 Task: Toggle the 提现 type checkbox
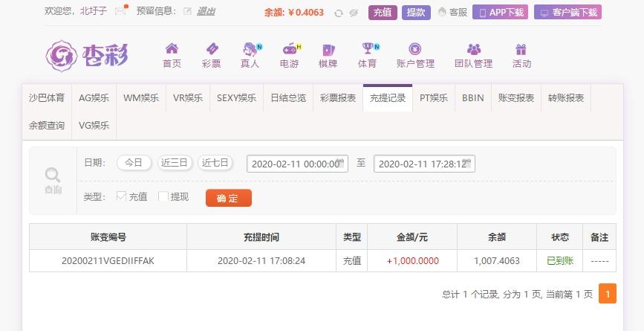tap(163, 196)
